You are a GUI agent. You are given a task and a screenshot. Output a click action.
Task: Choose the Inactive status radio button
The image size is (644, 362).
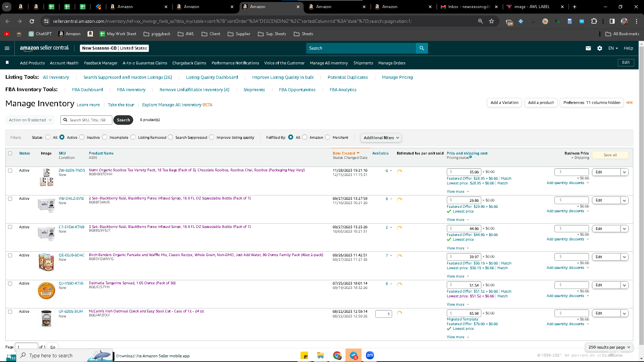point(82,137)
